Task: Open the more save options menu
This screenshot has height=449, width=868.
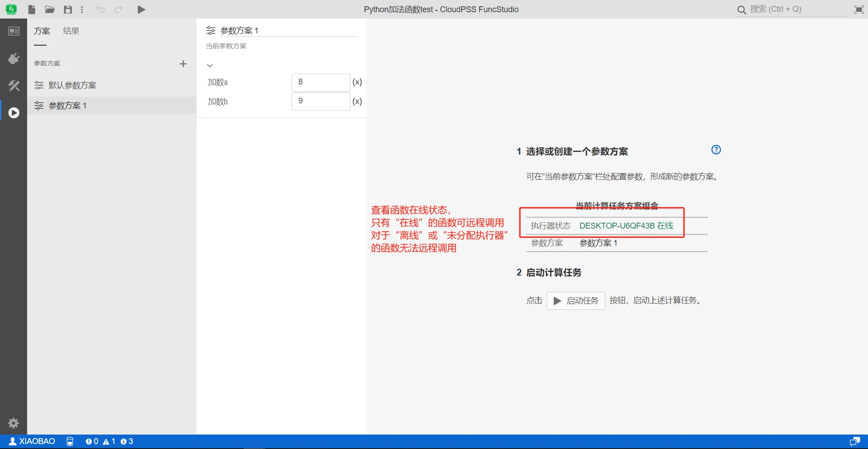Action: point(82,9)
